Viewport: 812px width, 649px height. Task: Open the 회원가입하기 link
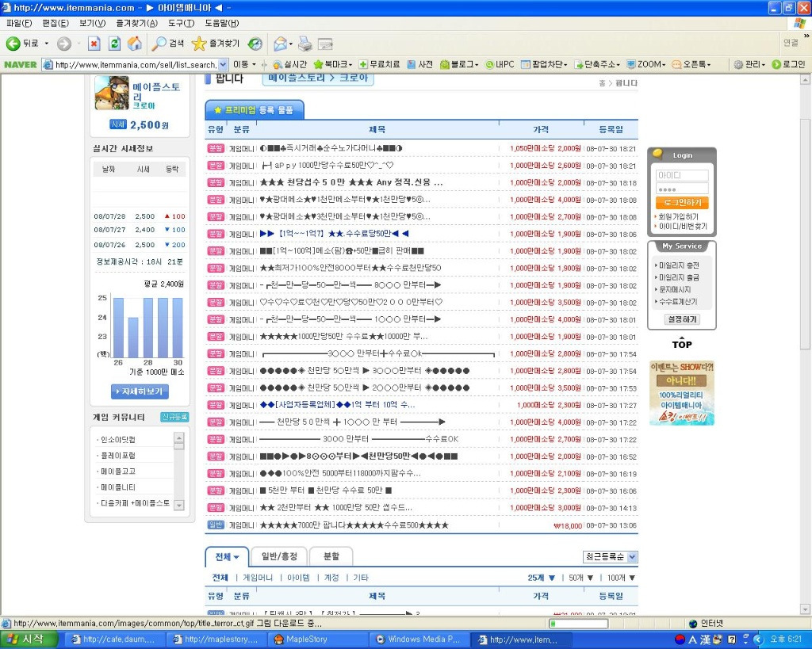click(x=678, y=216)
